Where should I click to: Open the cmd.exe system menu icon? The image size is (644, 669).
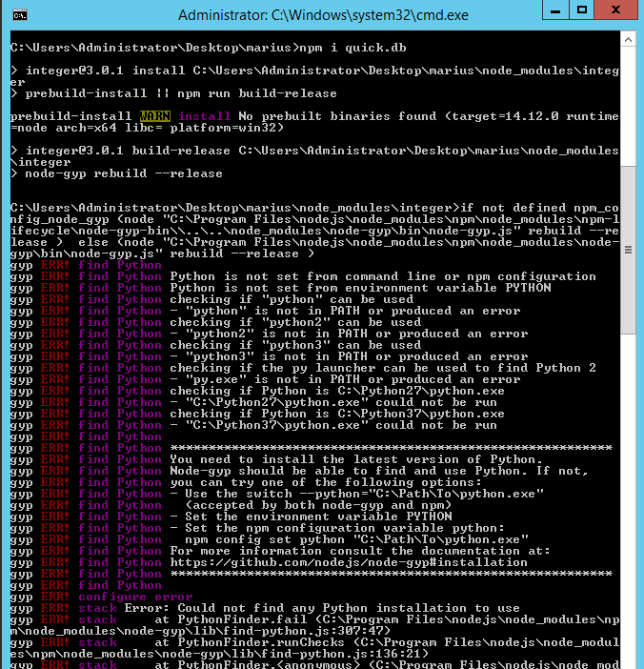pyautogui.click(x=20, y=16)
